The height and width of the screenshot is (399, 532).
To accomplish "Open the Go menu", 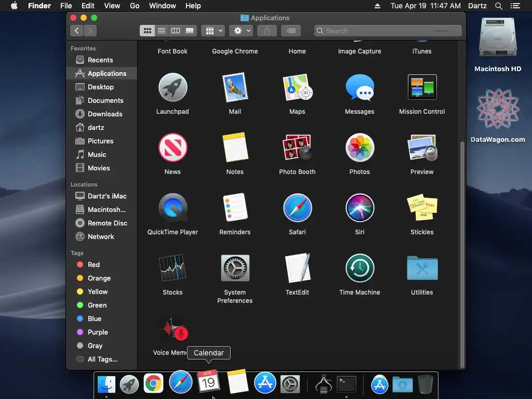I will point(135,6).
